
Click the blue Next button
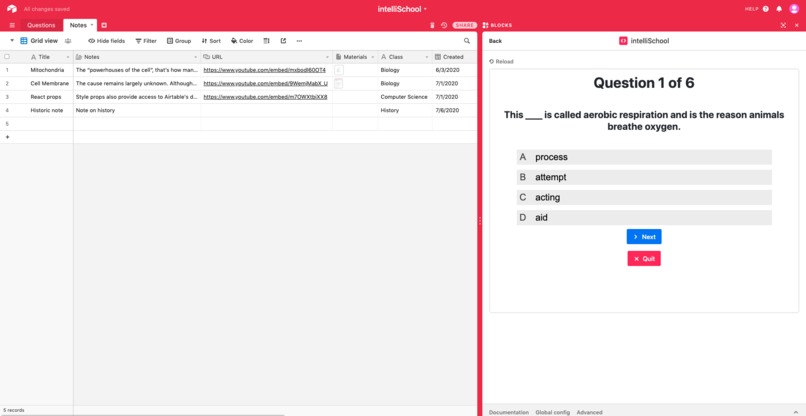pos(644,237)
